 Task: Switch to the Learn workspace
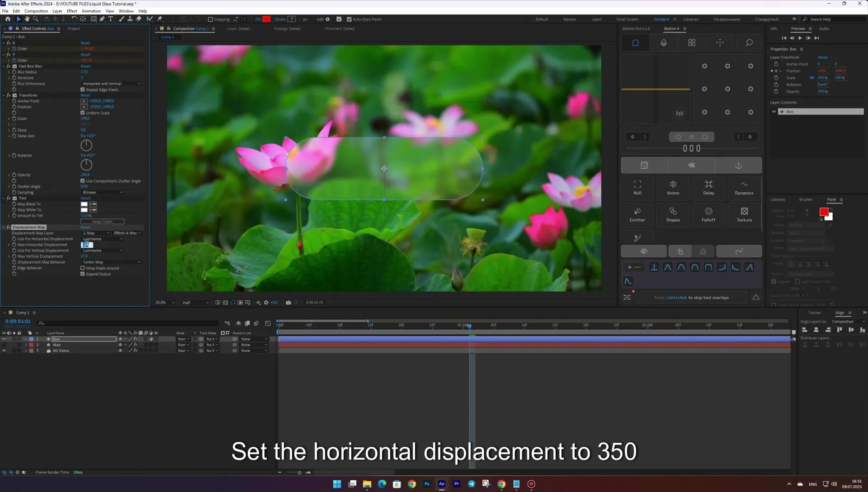click(x=596, y=19)
